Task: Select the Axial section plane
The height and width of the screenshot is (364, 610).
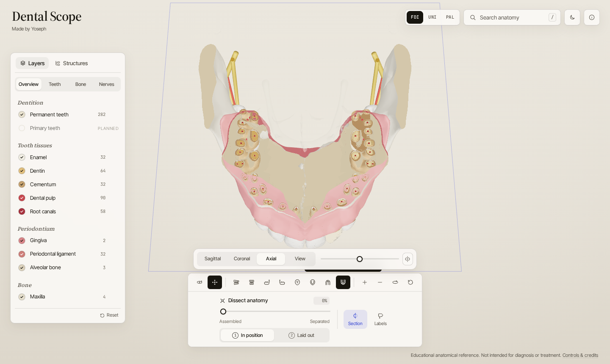Action: click(x=271, y=259)
